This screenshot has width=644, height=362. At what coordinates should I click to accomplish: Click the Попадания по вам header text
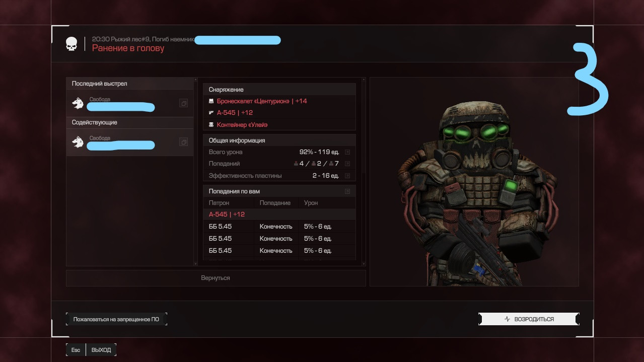coord(234,191)
